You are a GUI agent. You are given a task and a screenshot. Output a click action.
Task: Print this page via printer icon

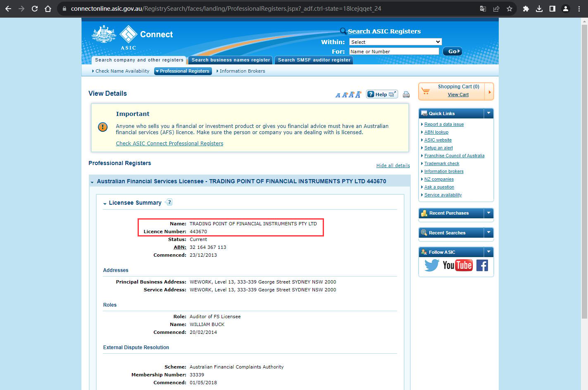pyautogui.click(x=406, y=95)
